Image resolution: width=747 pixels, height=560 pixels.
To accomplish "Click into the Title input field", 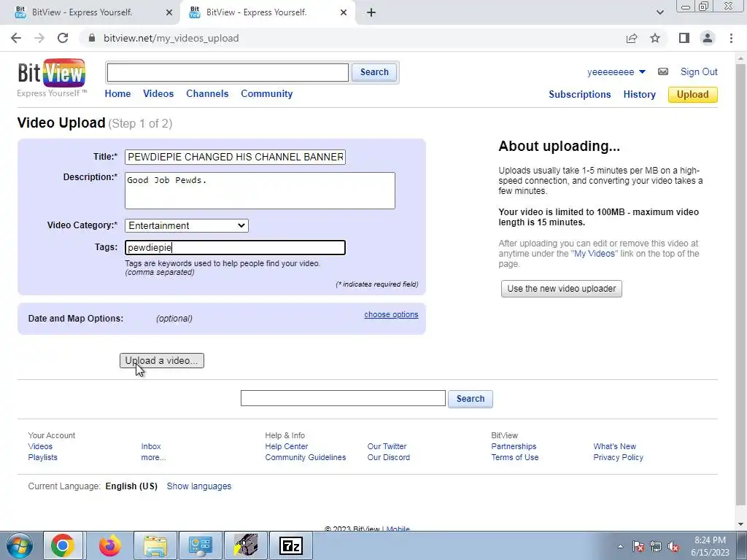I will (x=236, y=157).
